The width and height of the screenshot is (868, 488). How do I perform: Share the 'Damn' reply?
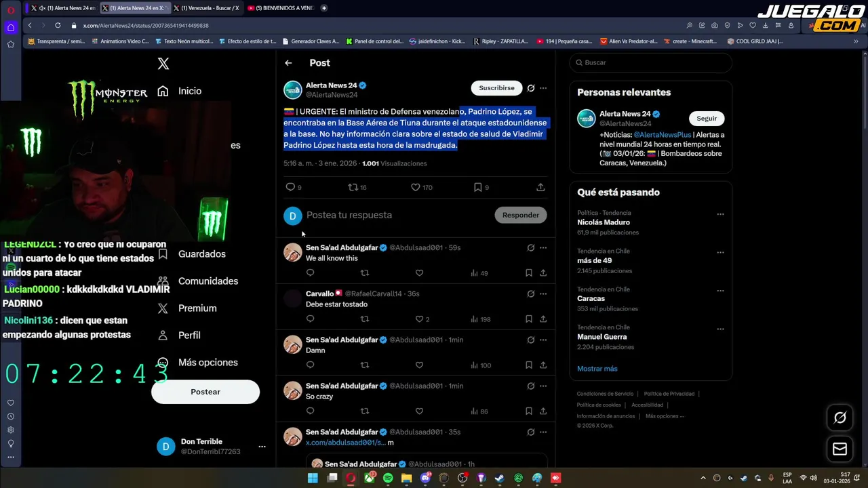(543, 365)
